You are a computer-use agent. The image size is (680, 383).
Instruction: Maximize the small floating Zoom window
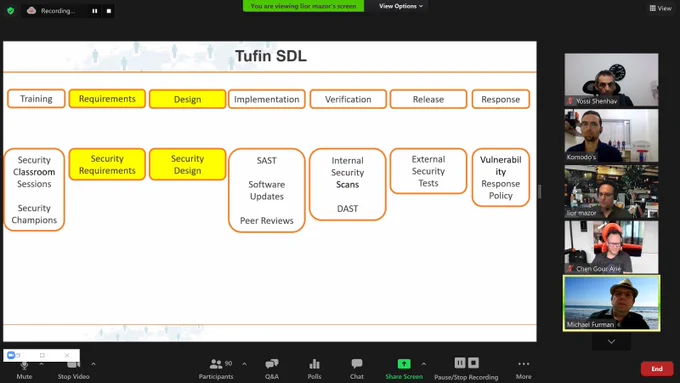tap(42, 355)
